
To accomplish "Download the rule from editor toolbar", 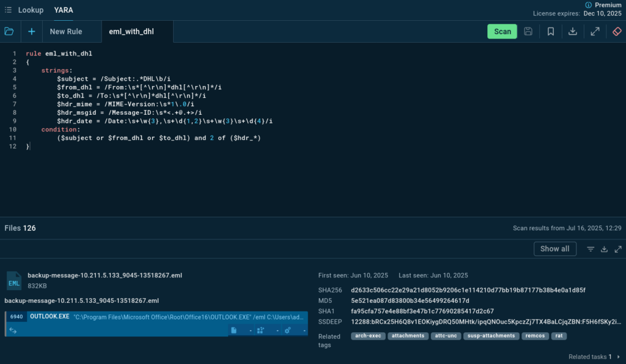I will (x=573, y=32).
